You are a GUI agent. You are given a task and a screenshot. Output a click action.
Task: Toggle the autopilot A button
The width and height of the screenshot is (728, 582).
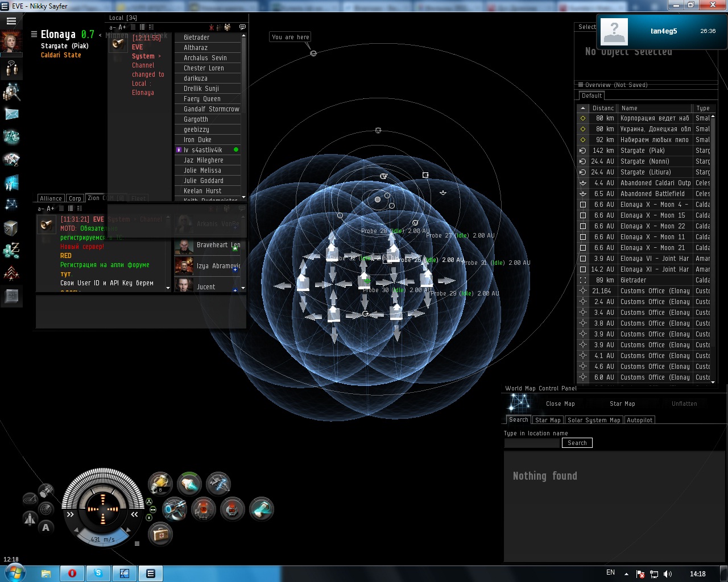click(x=46, y=527)
